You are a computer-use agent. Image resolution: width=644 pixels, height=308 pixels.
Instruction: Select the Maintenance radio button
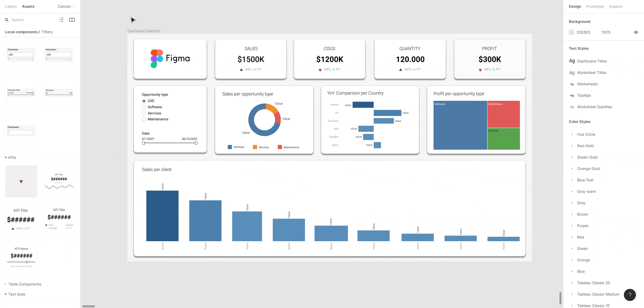pyautogui.click(x=144, y=119)
